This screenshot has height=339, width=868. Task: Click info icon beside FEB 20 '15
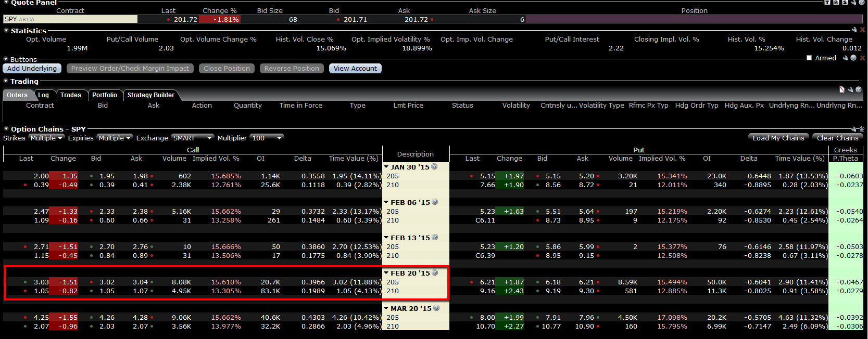click(435, 273)
